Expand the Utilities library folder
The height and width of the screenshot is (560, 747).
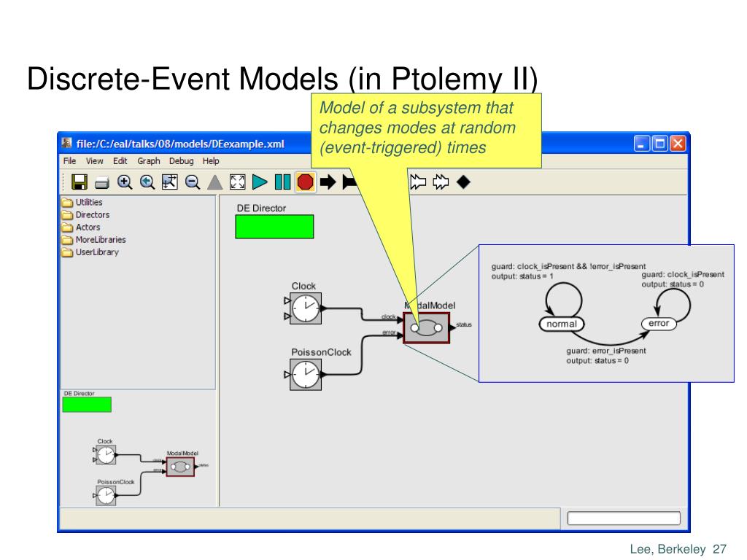[x=82, y=203]
